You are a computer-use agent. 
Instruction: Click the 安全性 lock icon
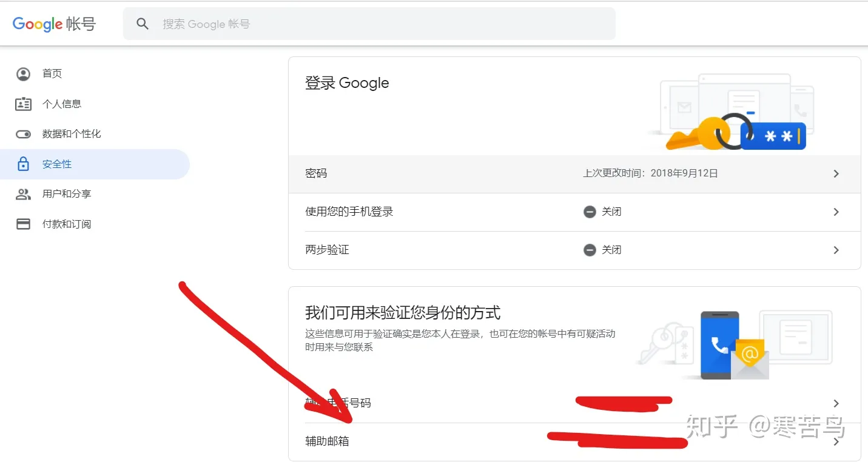(x=23, y=164)
